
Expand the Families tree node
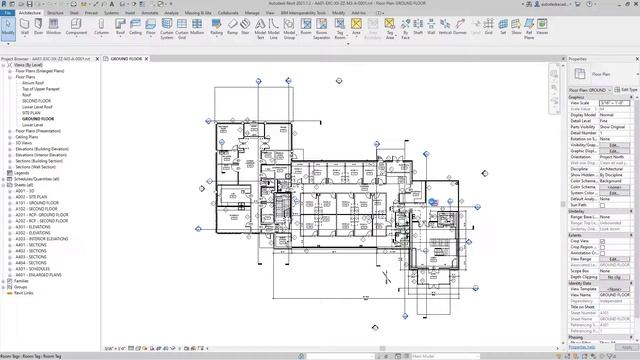pyautogui.click(x=4, y=281)
